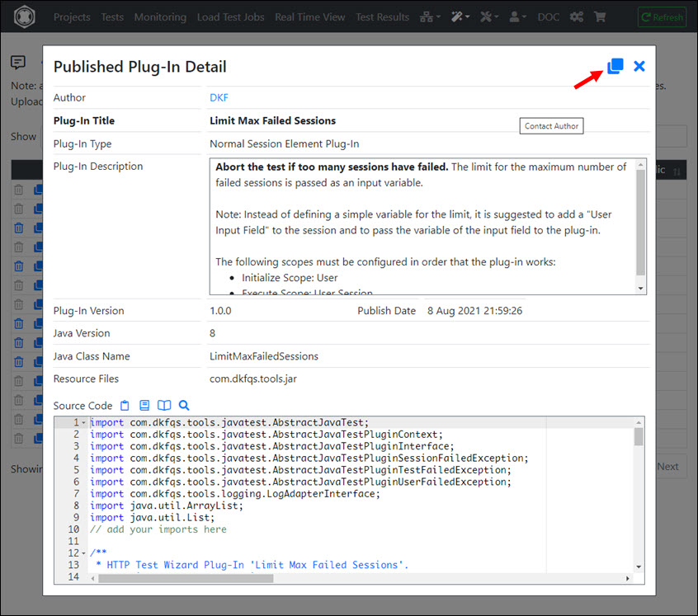This screenshot has width=698, height=616.
Task: Collapse the comment fold arrow at line 12
Action: (x=83, y=553)
